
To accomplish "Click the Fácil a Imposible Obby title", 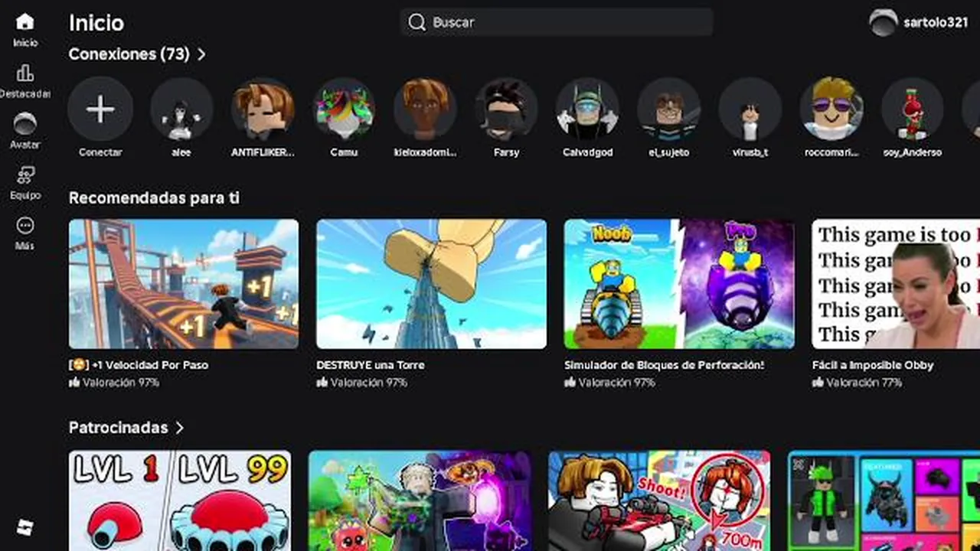I will (x=873, y=365).
